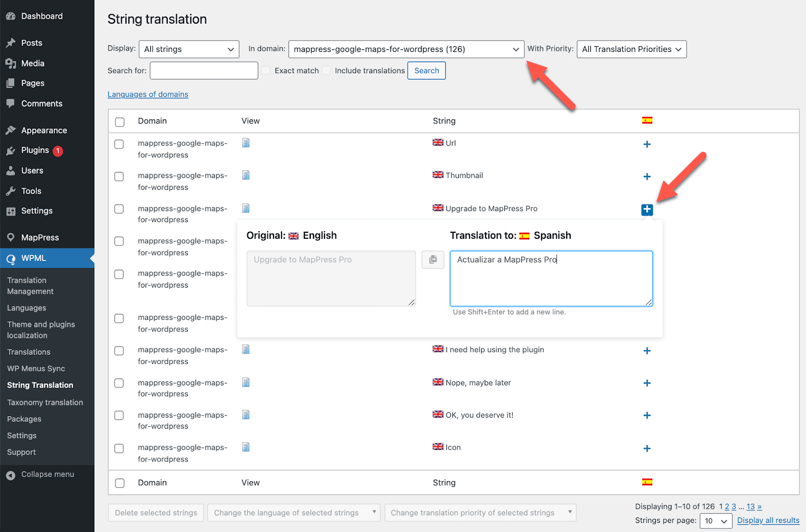Image resolution: width=806 pixels, height=532 pixels.
Task: Go to results page 2
Action: pos(727,507)
